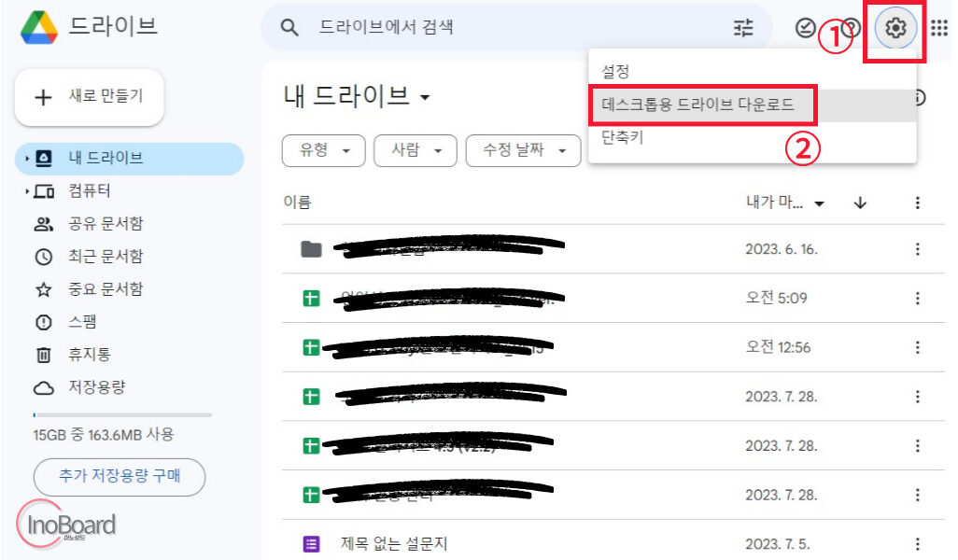Screen dimensions: 958x560
Task: Expand the 컴퓨터 tree arrow
Action: coord(27,191)
